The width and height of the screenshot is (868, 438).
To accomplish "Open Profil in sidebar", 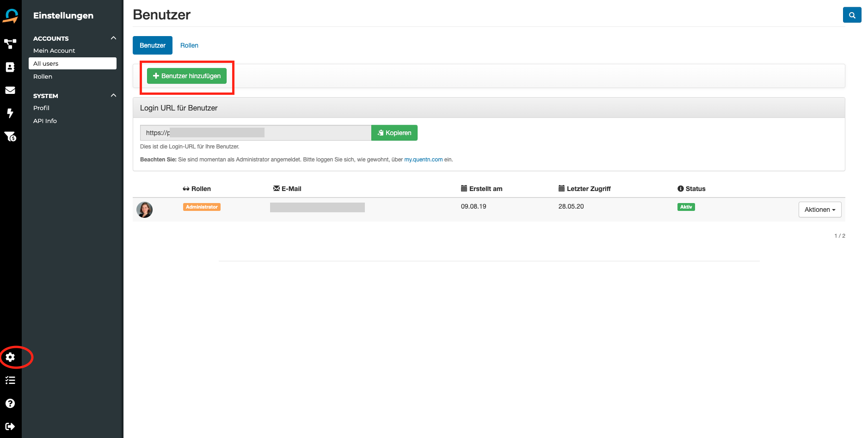I will click(41, 108).
